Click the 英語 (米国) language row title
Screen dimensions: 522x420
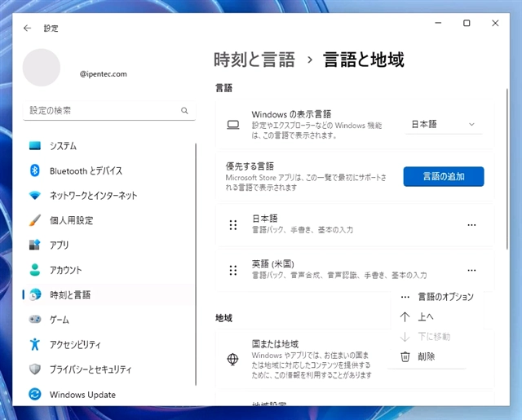tap(273, 264)
